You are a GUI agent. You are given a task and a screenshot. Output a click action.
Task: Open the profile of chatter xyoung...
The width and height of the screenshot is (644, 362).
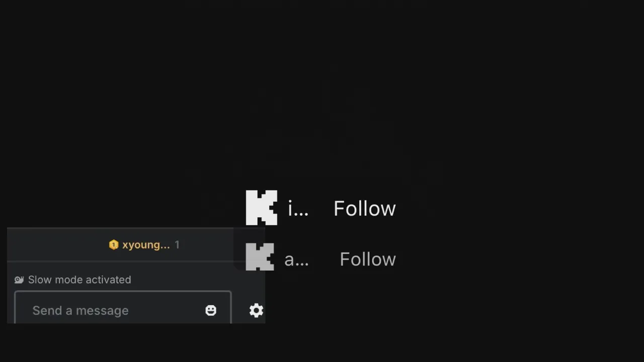click(146, 245)
